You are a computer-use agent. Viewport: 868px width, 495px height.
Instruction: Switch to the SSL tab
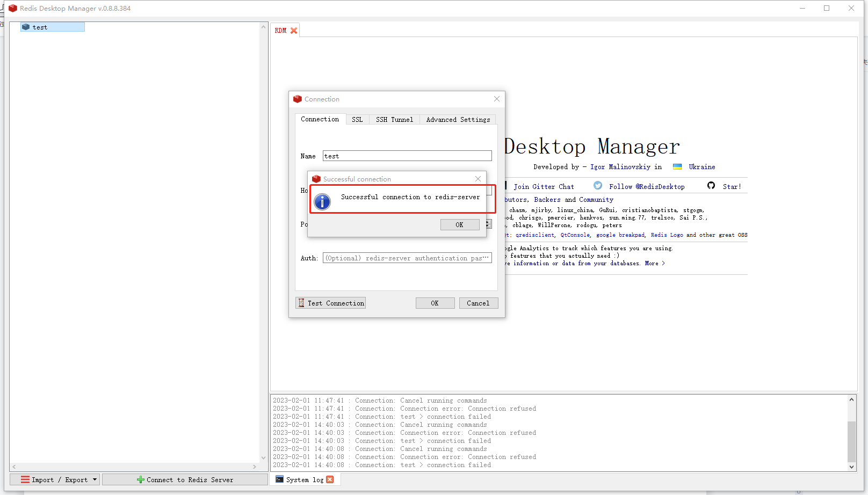pyautogui.click(x=357, y=120)
